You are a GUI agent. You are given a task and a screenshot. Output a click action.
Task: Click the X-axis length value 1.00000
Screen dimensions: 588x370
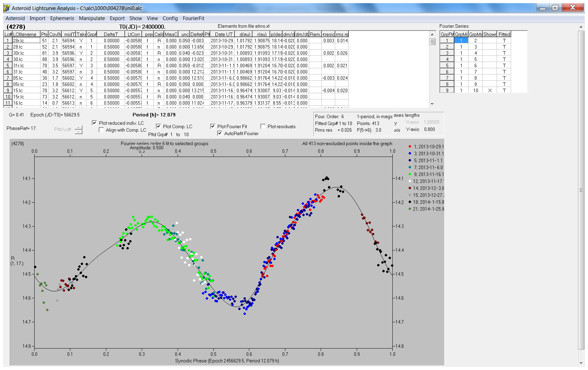431,122
